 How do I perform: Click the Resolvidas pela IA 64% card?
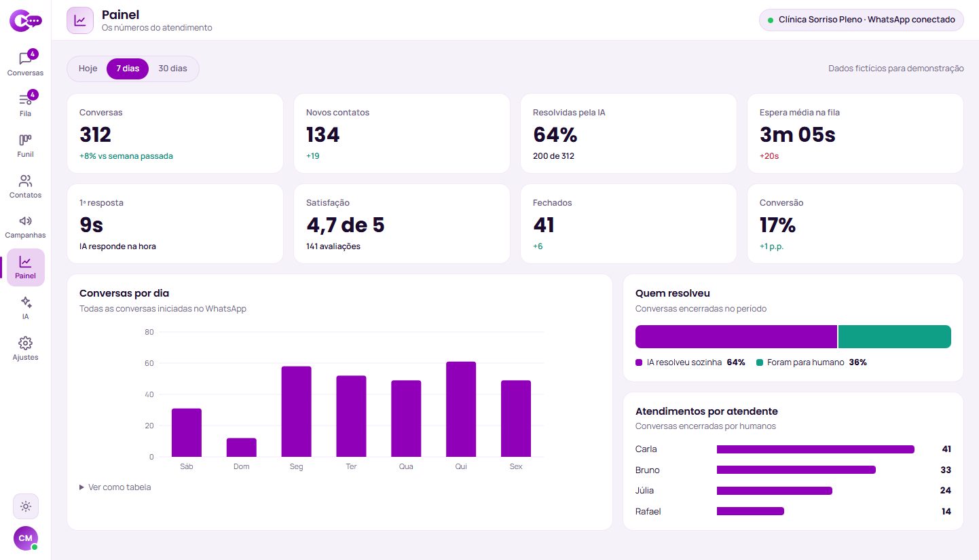(629, 134)
